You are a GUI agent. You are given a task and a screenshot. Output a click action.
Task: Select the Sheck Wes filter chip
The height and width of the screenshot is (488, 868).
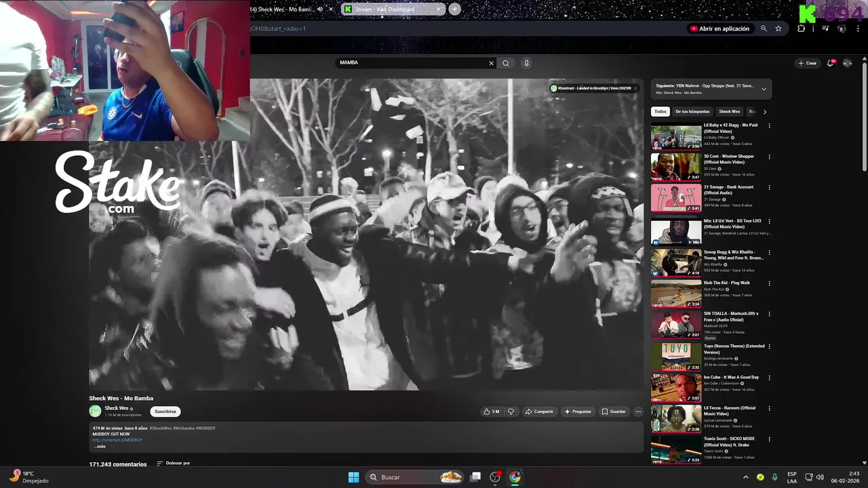730,111
